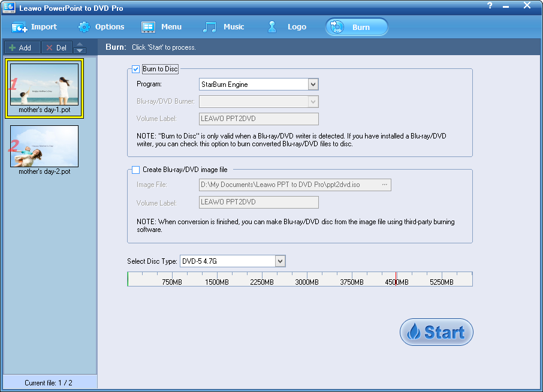543x392 pixels.
Task: Click the Image File path field
Action: [295, 185]
